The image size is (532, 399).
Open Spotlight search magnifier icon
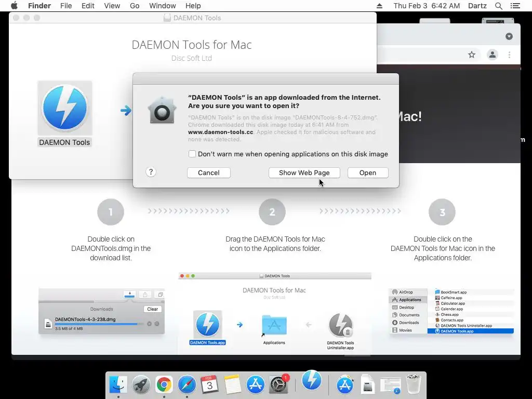(x=498, y=6)
